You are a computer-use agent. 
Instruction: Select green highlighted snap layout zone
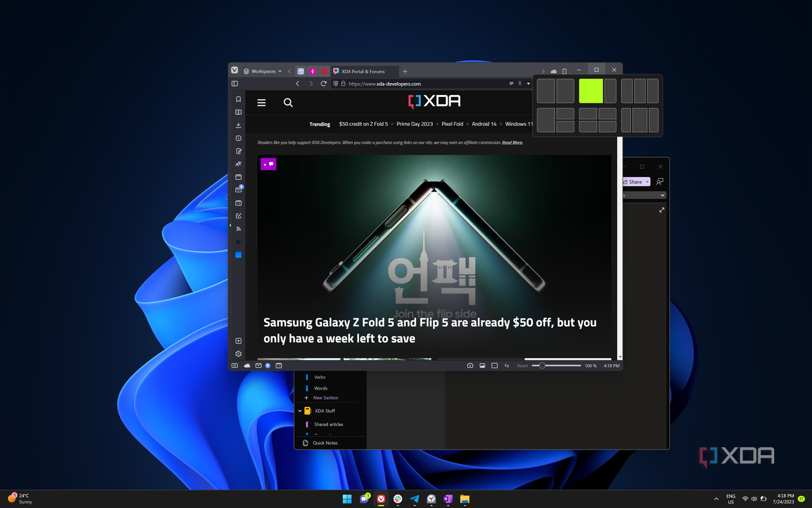[x=591, y=91]
